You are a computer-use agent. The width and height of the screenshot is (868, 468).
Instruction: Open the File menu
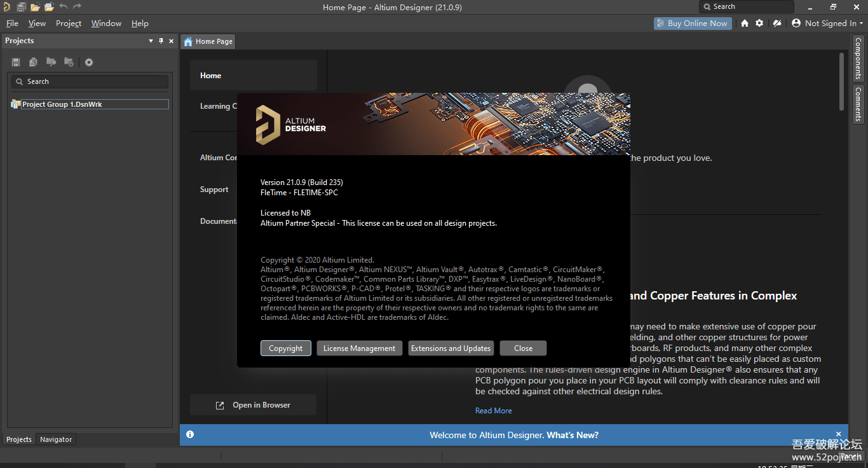pos(12,24)
